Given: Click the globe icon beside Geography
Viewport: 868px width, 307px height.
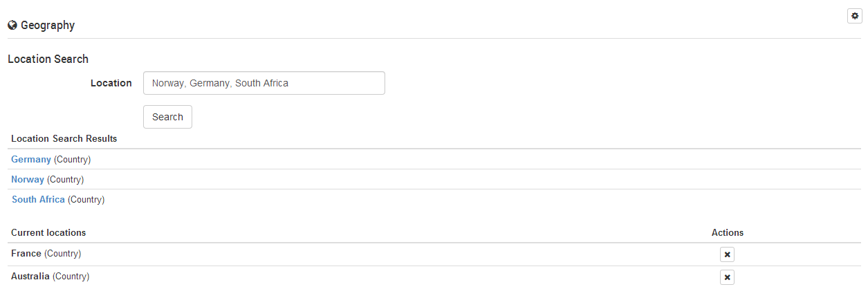Looking at the screenshot, I should (12, 26).
